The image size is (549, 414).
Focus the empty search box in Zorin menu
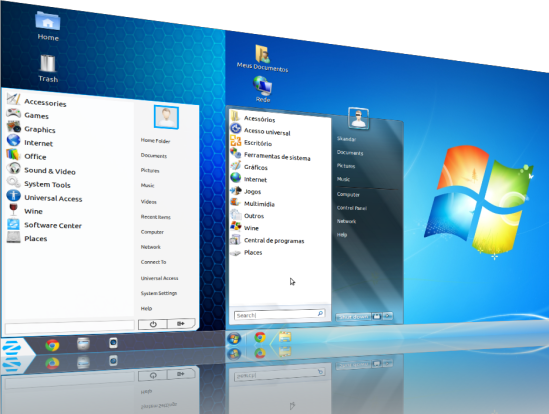pos(70,327)
